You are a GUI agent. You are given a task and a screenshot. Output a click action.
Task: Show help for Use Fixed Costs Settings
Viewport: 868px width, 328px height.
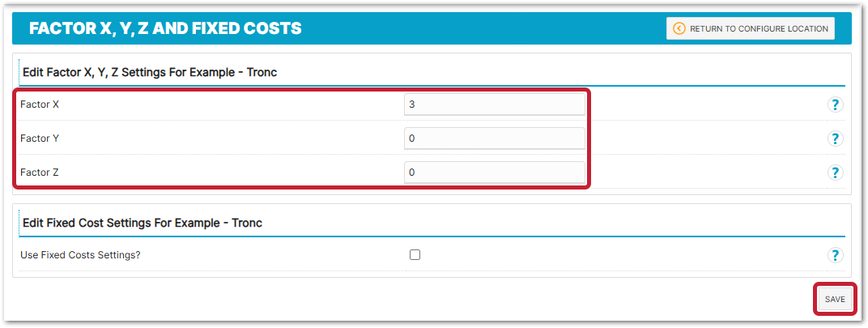pos(835,255)
